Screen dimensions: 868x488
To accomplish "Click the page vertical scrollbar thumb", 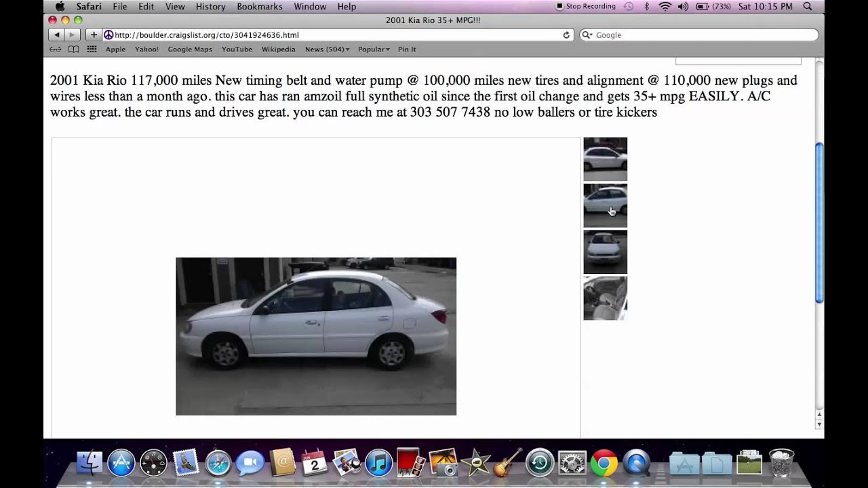I will point(819,222).
